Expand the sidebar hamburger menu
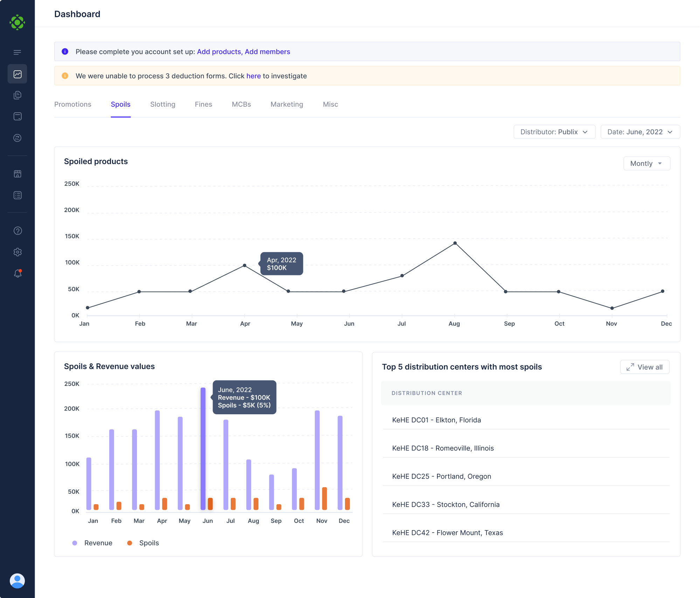The height and width of the screenshot is (598, 700). coord(17,52)
